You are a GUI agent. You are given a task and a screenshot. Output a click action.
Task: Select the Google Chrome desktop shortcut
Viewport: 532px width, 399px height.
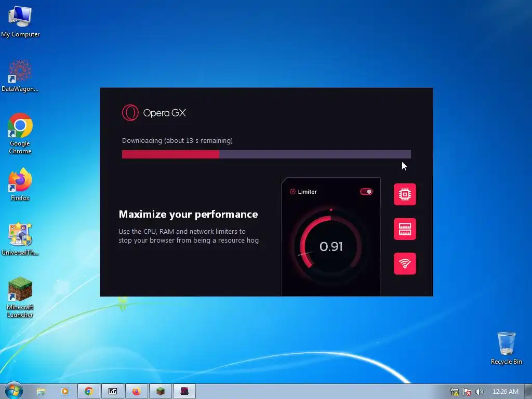20,134
